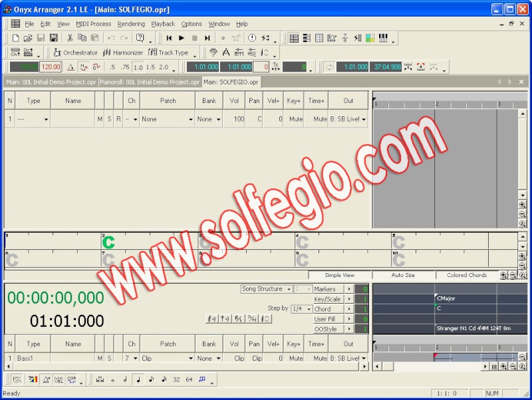Open a project with the Open folder icon
The image size is (532, 400).
point(28,38)
